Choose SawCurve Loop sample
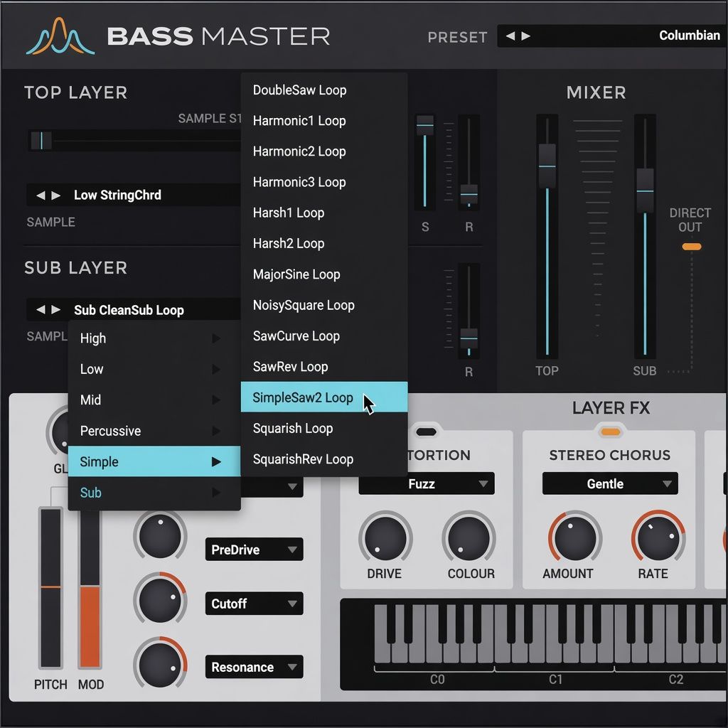Viewport: 728px width, 728px height. tap(324, 336)
